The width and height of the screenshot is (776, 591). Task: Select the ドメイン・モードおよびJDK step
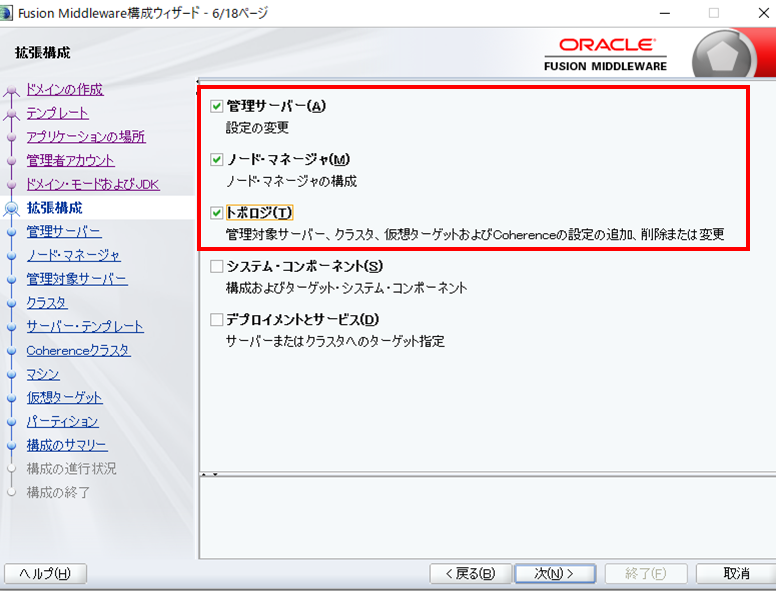[x=92, y=184]
